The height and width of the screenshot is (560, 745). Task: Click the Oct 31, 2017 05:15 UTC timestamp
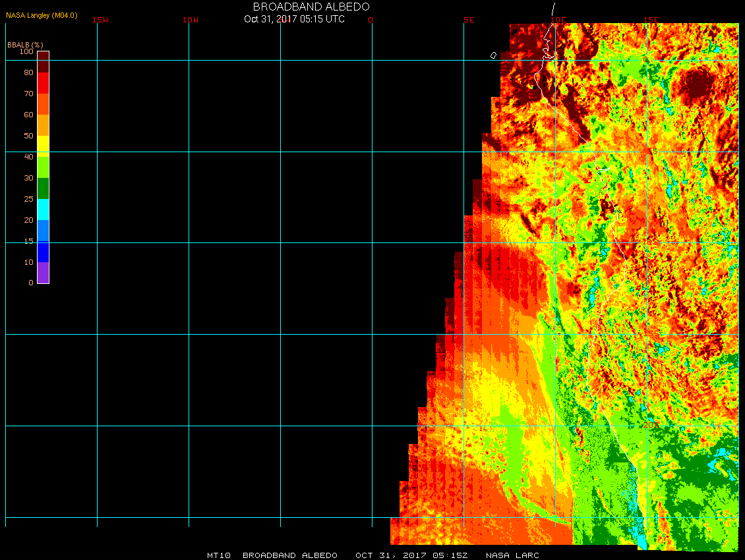(x=294, y=19)
